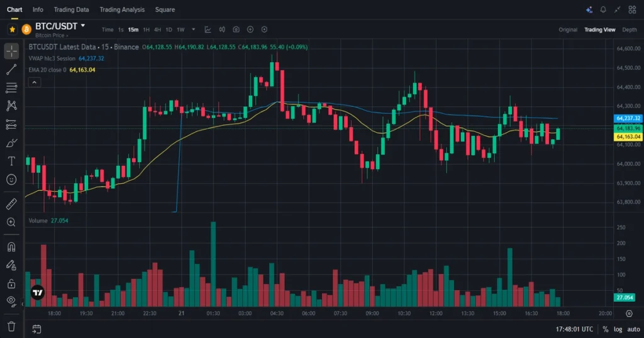The height and width of the screenshot is (338, 644).
Task: Click the pin icon in top bar
Action: pyautogui.click(x=618, y=9)
